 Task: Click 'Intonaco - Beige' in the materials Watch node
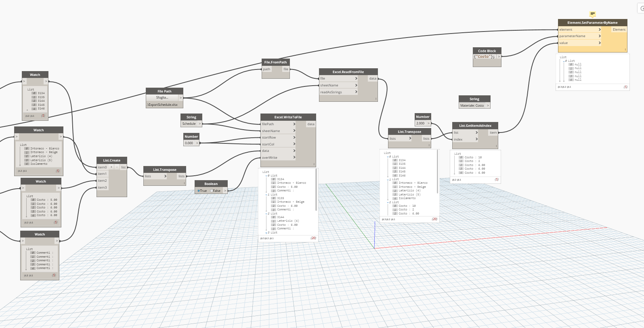tap(44, 152)
